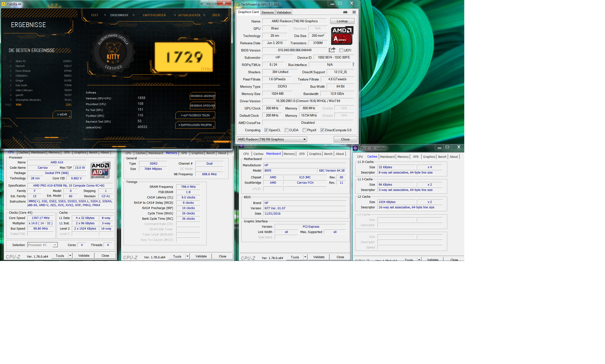Click L2 Cache size 1024 KBytes value

click(396, 202)
